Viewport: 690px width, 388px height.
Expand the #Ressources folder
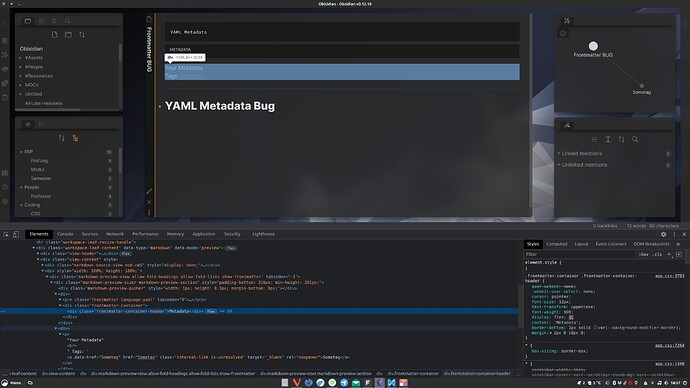[x=20, y=76]
